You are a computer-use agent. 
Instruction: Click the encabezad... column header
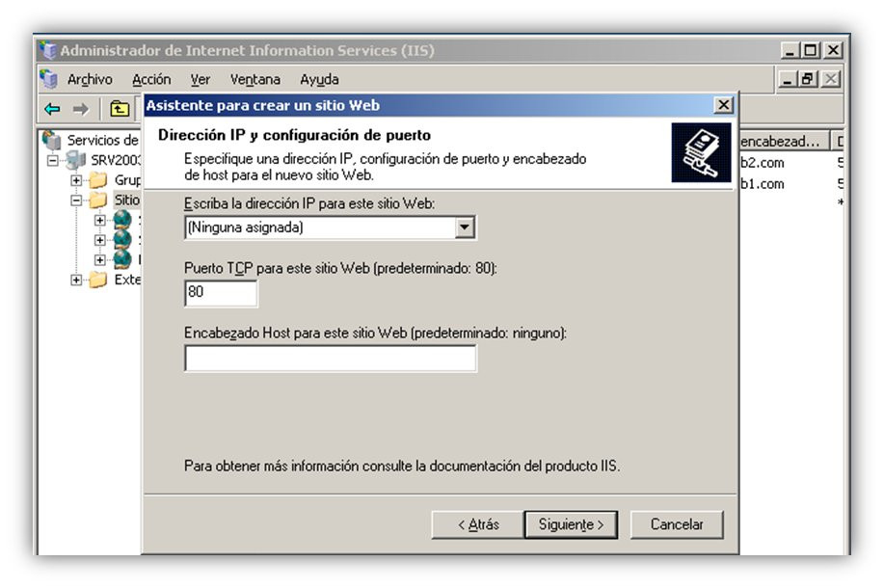[784, 141]
